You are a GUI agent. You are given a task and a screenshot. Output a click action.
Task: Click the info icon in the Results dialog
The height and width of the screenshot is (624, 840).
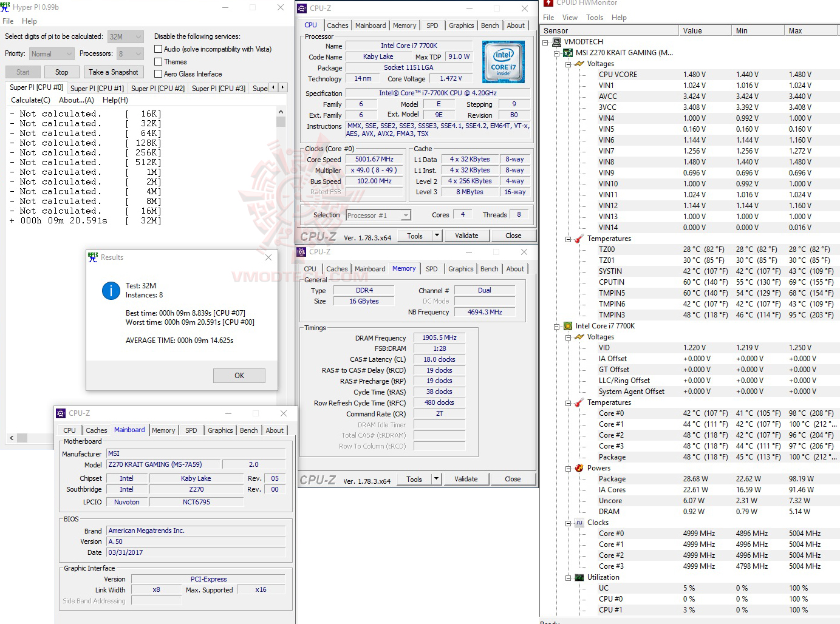111,291
